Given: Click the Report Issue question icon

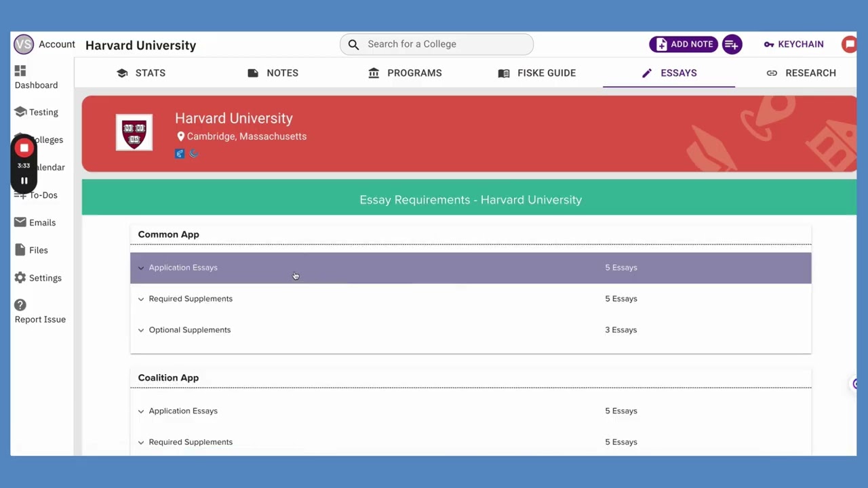Looking at the screenshot, I should [20, 305].
